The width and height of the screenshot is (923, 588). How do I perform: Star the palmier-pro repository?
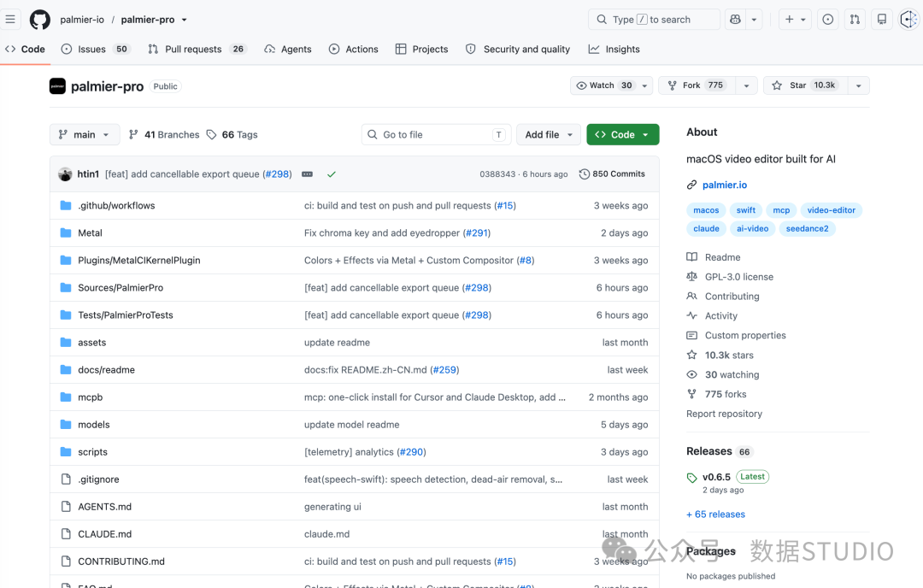coord(805,85)
